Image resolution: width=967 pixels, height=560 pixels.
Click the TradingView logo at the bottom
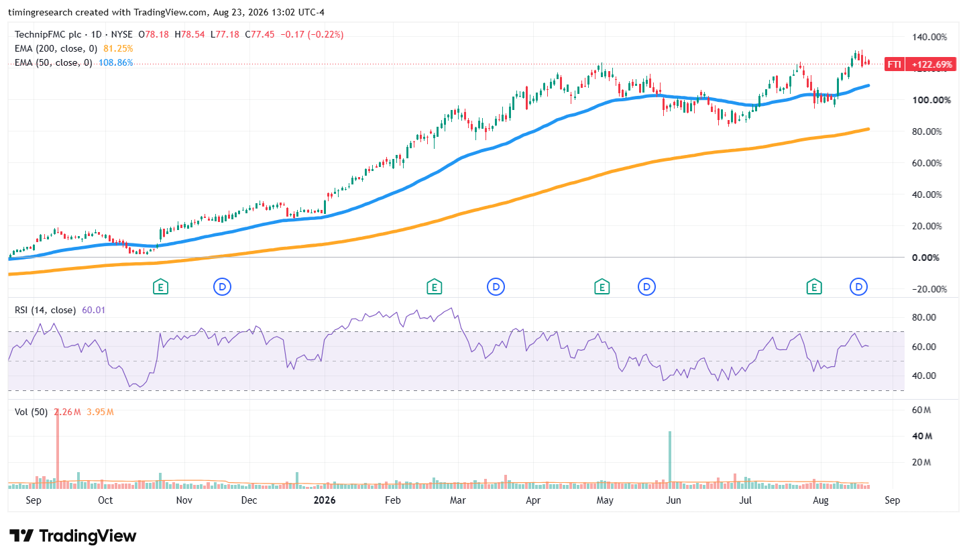(73, 536)
